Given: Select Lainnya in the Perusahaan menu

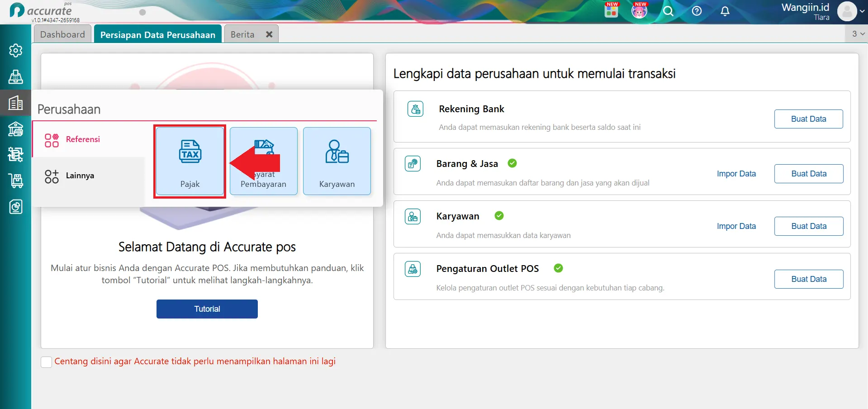Looking at the screenshot, I should point(89,176).
